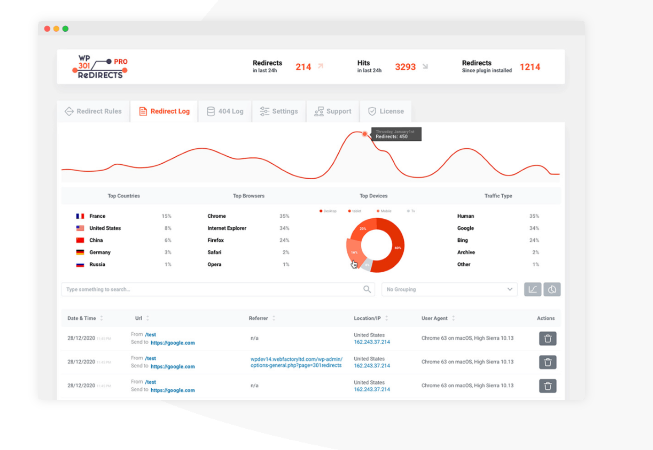
Task: Open the wpdev14.webfactoryltd.com referrer link
Action: (x=296, y=362)
